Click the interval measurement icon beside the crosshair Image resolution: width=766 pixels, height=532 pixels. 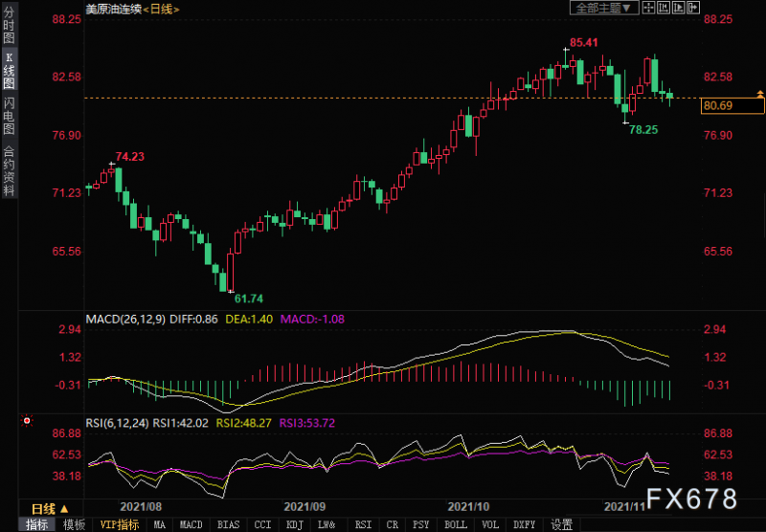(x=665, y=8)
